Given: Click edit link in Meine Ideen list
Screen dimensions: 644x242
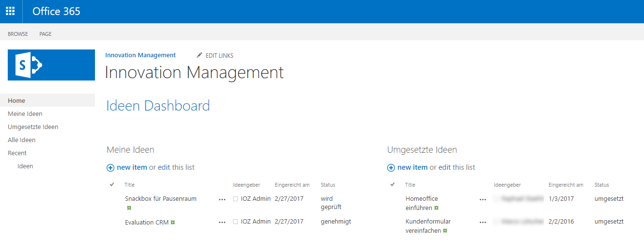Looking at the screenshot, I should [x=164, y=167].
